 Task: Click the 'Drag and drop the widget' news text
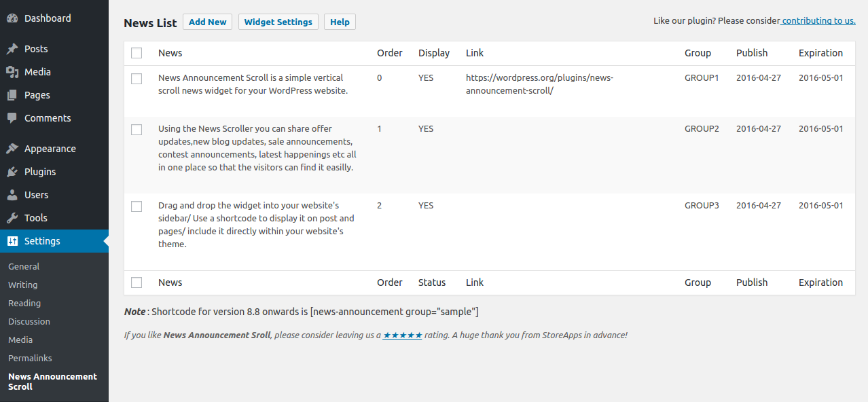(x=257, y=225)
